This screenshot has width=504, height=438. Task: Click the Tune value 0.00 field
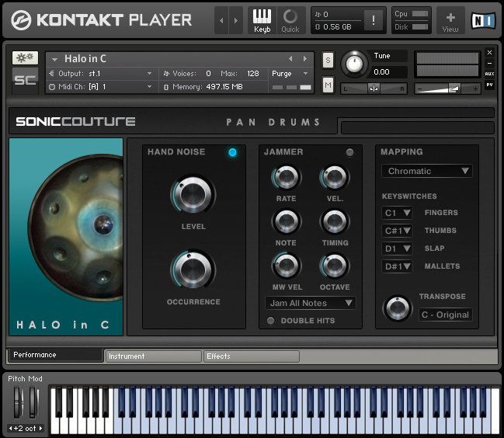pos(389,72)
